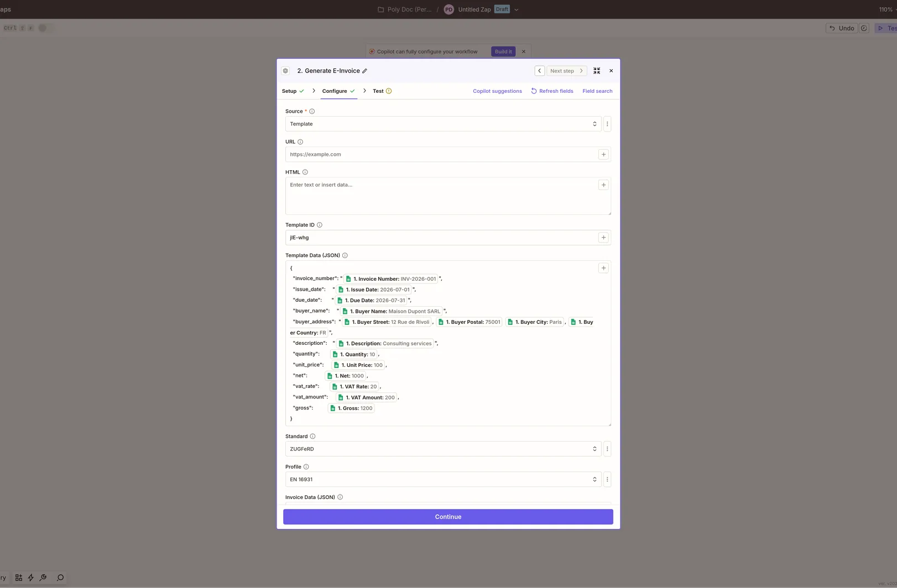Close the Generate E-Invoice panel
This screenshot has height=588, width=897.
coord(611,71)
